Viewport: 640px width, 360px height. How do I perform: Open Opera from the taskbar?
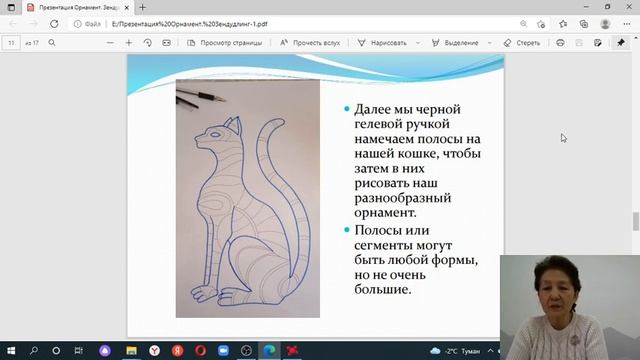click(x=200, y=351)
